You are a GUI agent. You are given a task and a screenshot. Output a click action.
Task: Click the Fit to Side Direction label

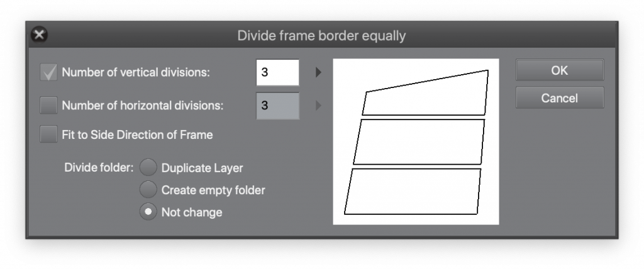click(137, 134)
